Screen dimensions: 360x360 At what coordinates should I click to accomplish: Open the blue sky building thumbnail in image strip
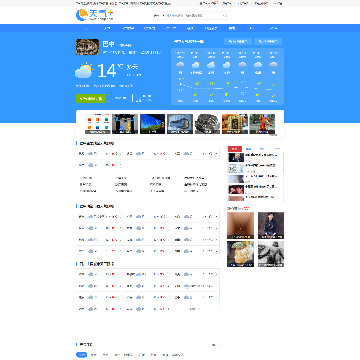152,124
